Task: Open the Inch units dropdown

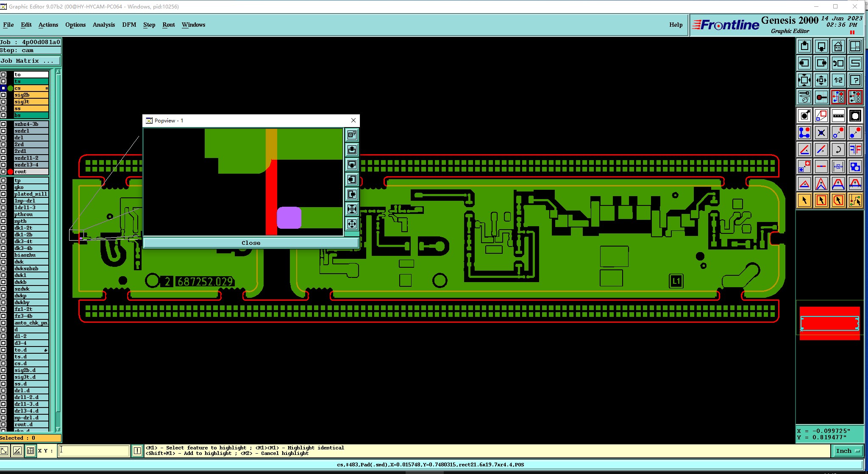Action: click(848, 451)
